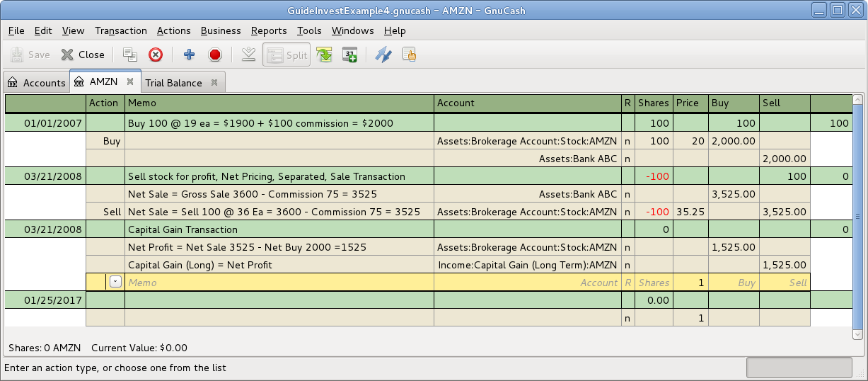
Task: Click the blue Transfer arrows icon
Action: (383, 55)
